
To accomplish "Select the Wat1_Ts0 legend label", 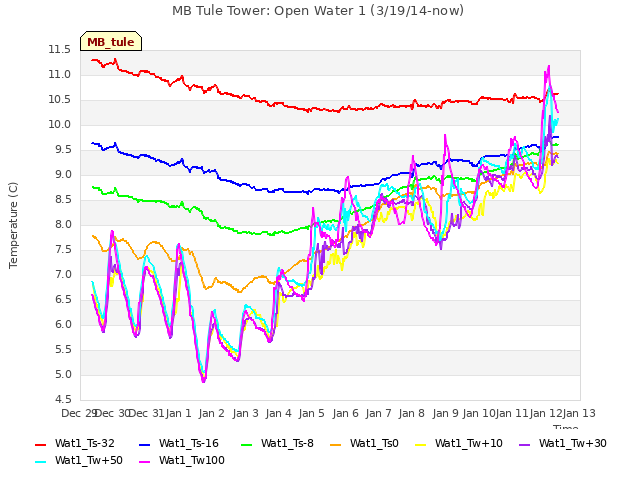I will pyautogui.click(x=374, y=444).
